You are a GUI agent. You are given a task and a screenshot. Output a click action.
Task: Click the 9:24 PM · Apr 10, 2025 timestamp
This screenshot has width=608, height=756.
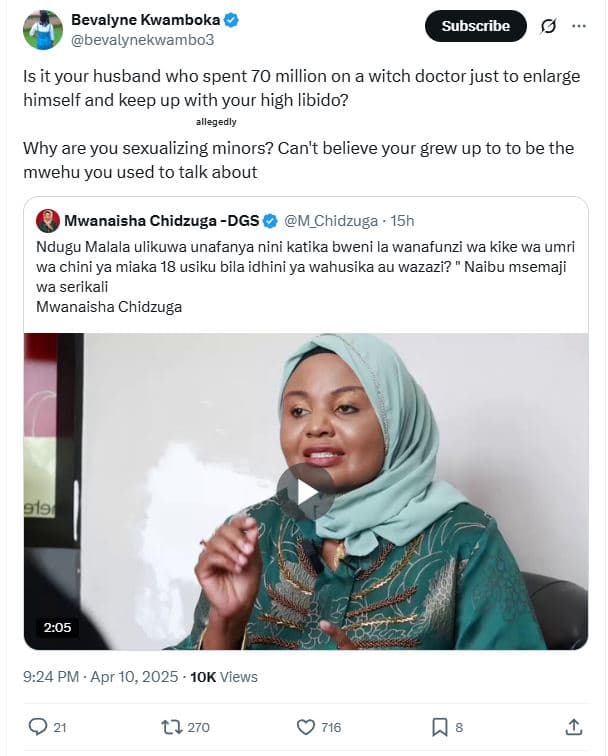pos(101,677)
